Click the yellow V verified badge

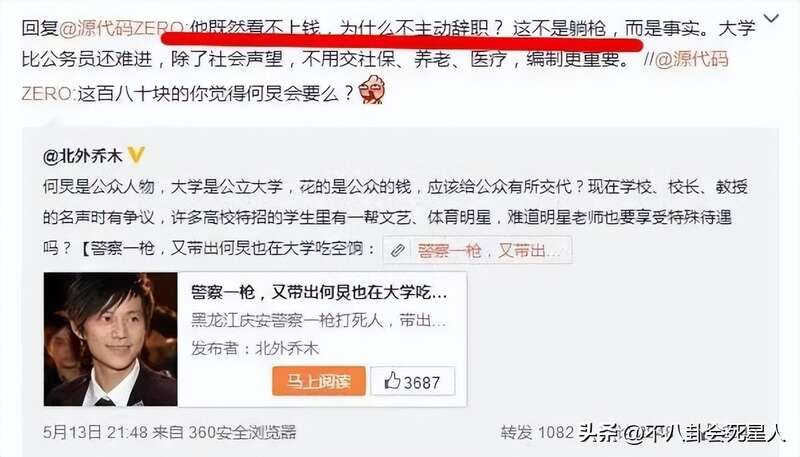(136, 155)
